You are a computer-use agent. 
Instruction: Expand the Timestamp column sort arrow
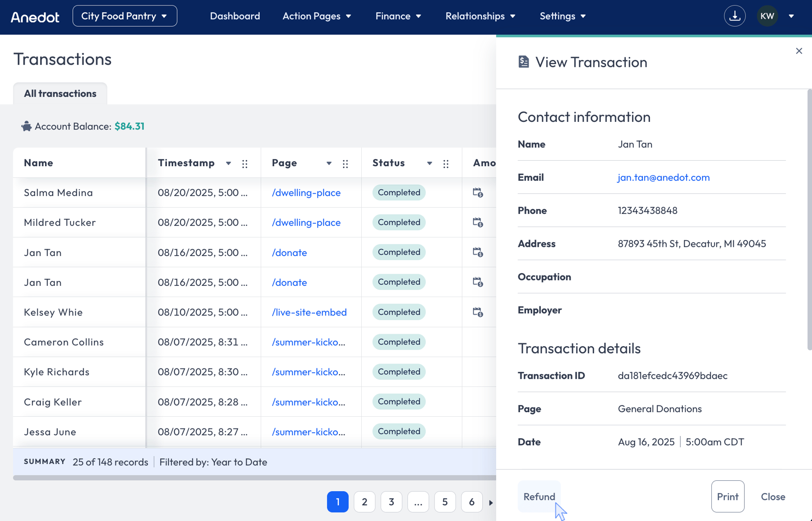[x=228, y=163]
